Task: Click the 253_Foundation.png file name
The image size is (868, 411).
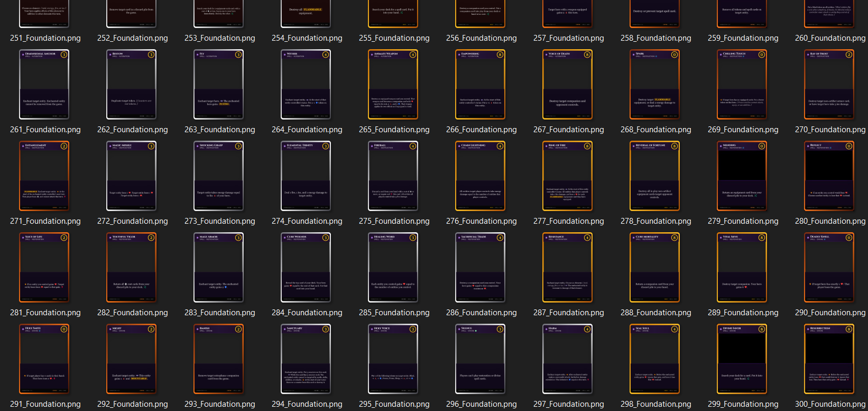Action: 220,38
